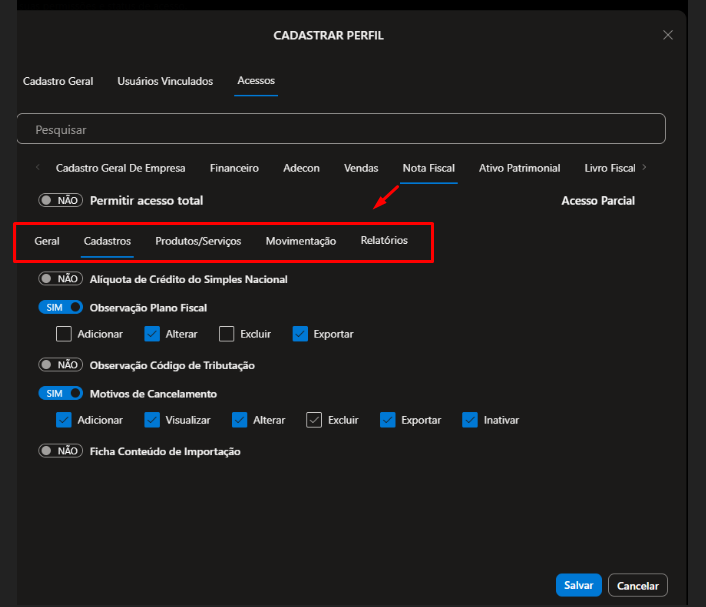Screen dimensions: 706x607
Task: Open the Relatórios sub-tab
Action: [384, 241]
